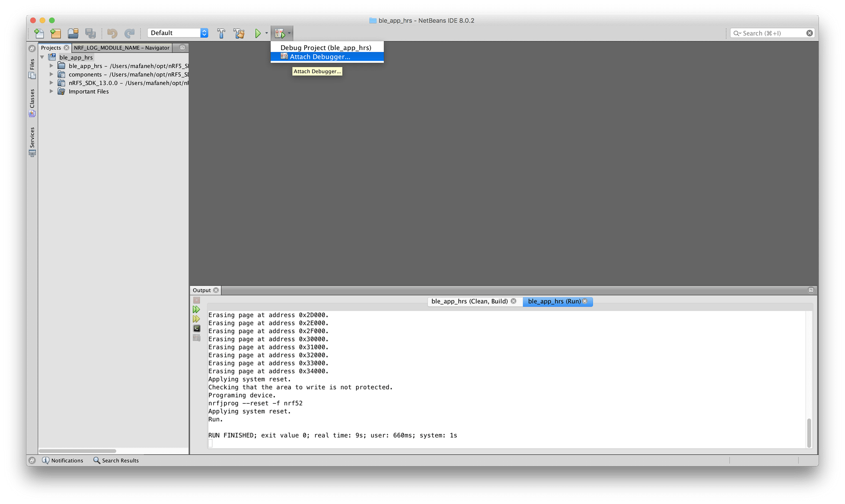Click the Undo toolbar icon

click(x=112, y=33)
